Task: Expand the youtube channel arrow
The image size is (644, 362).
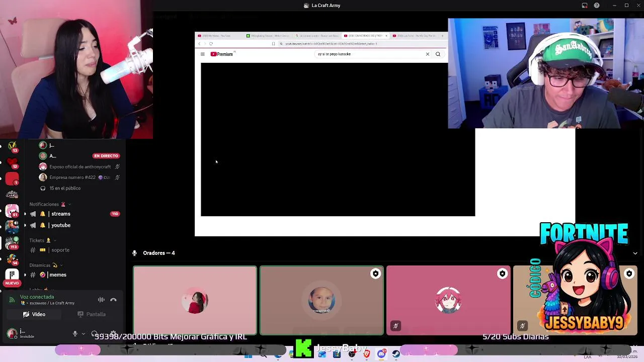Action: [25, 225]
